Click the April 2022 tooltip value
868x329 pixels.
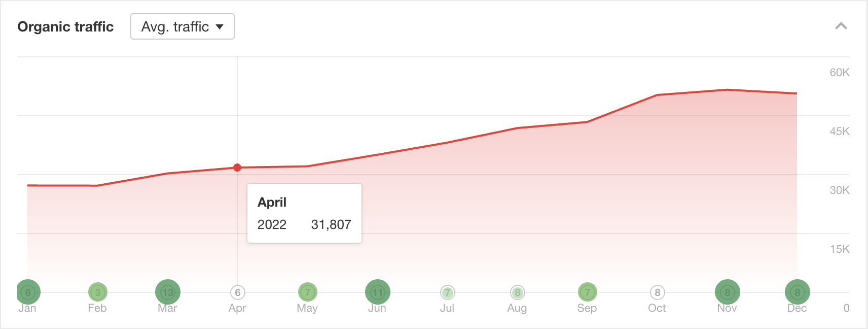(331, 224)
